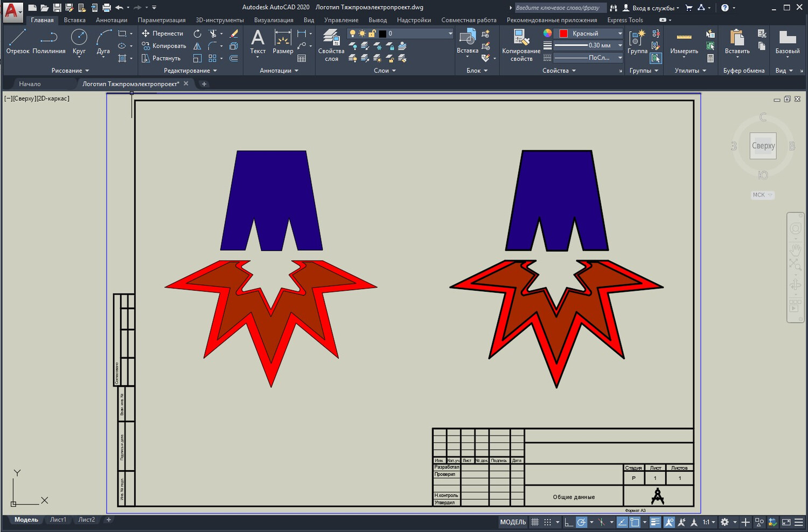The image size is (808, 532).
Task: Click Вход в службы sign-in button
Action: pyautogui.click(x=651, y=8)
